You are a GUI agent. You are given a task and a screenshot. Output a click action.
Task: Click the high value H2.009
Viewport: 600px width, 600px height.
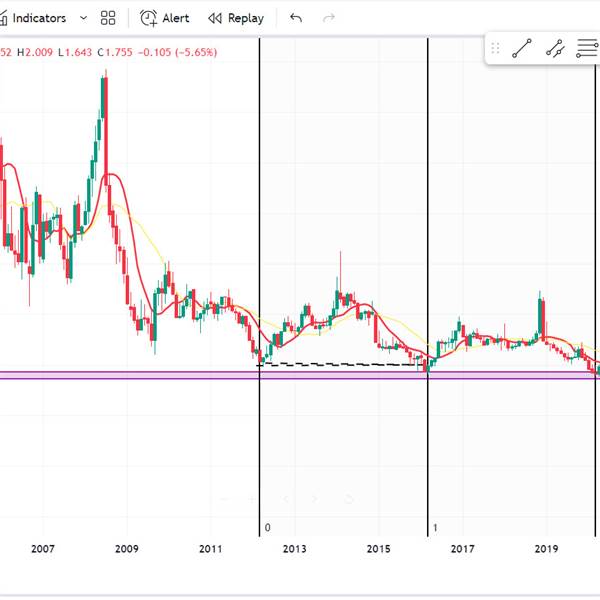click(35, 52)
